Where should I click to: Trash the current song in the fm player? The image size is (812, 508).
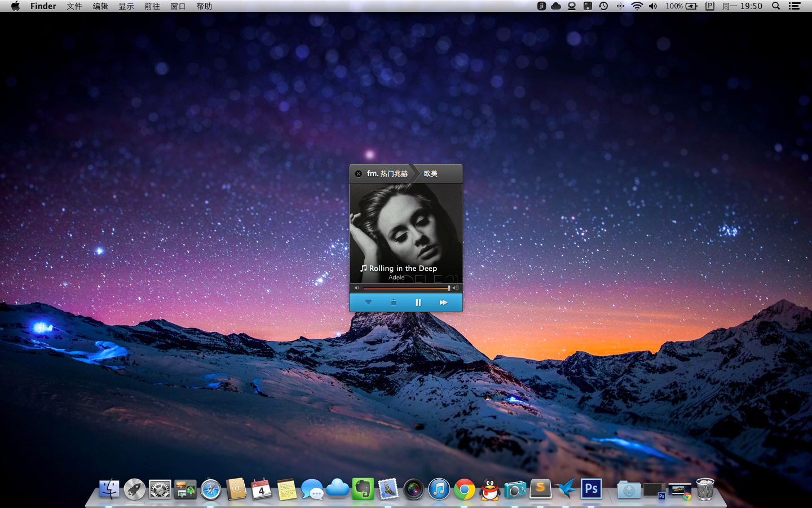(394, 303)
